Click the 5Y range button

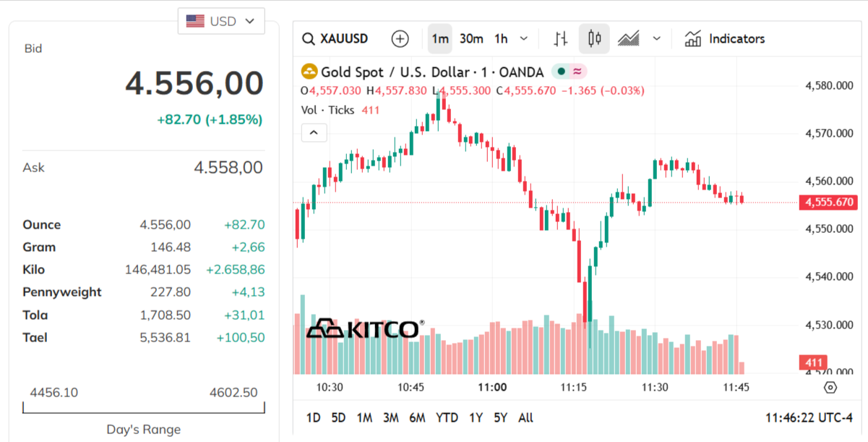(x=499, y=417)
